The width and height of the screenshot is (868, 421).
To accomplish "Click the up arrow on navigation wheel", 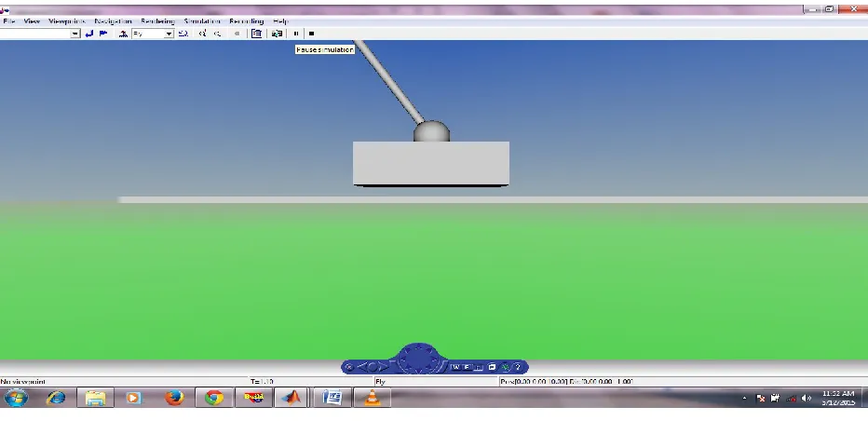I will pyautogui.click(x=418, y=346).
